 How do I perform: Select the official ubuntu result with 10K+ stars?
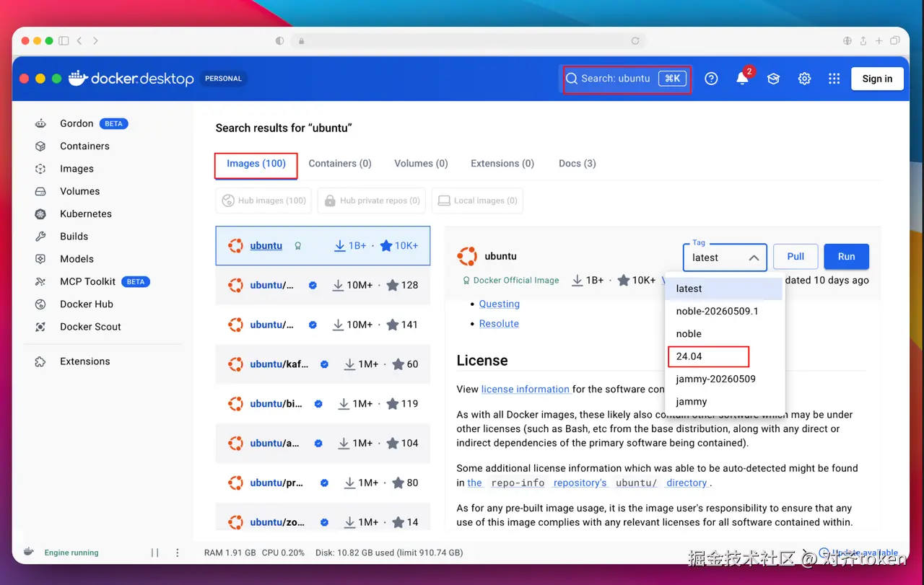coord(323,246)
